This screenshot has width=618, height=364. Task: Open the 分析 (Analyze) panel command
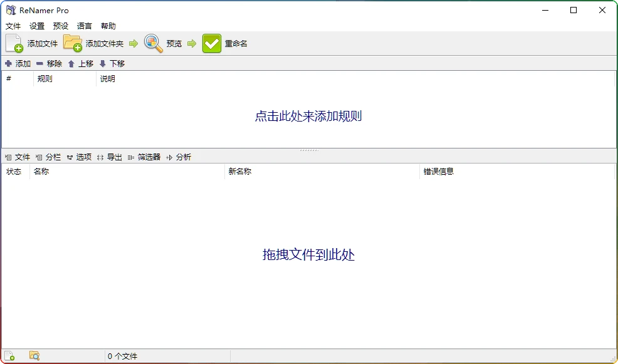[182, 157]
